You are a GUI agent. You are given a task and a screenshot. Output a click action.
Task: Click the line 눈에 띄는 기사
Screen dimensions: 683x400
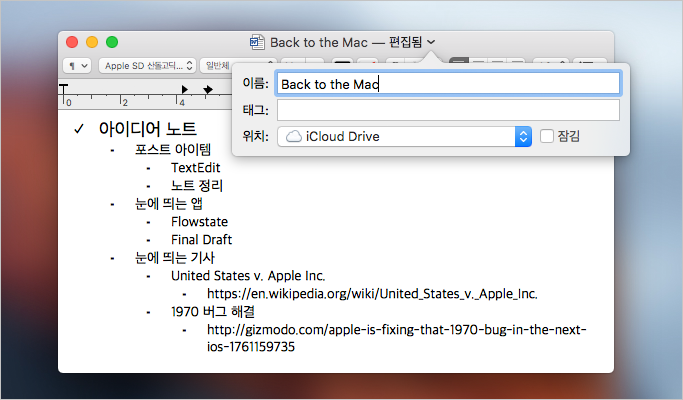point(175,258)
